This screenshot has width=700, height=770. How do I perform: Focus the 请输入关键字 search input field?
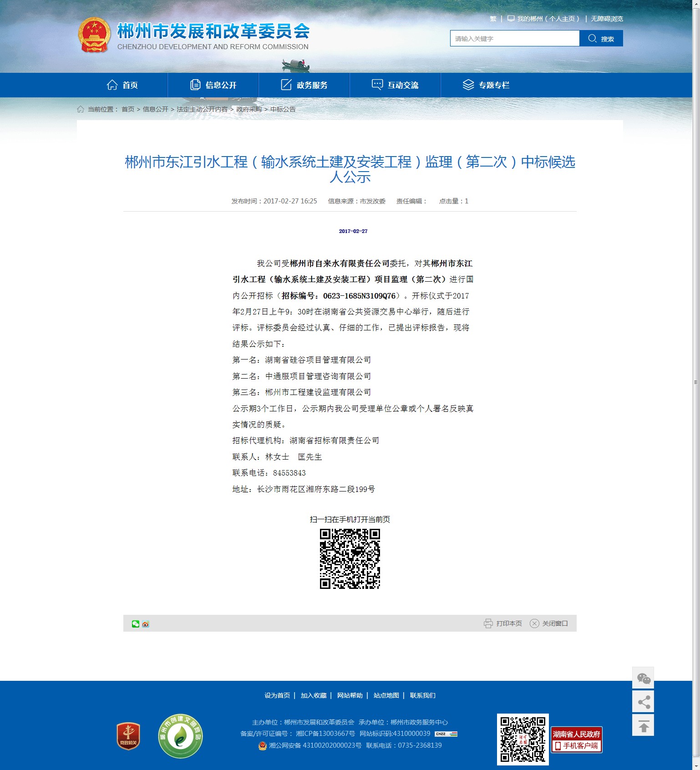pyautogui.click(x=515, y=38)
